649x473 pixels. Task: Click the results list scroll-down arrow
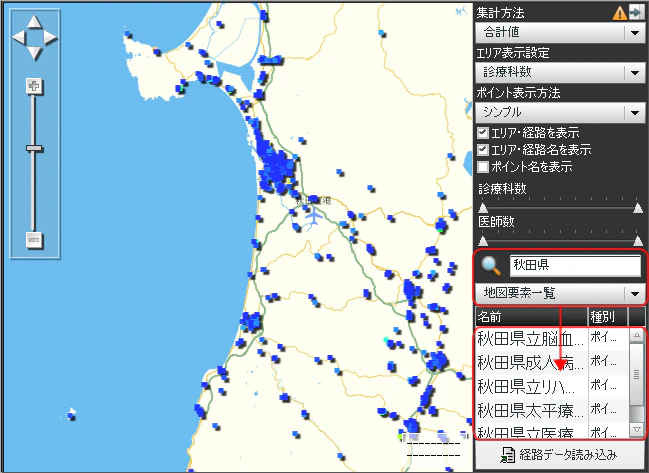coord(637,430)
